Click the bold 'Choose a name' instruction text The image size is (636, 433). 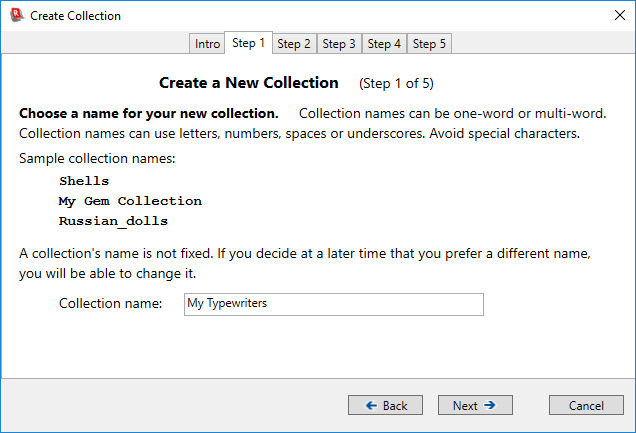click(x=148, y=113)
